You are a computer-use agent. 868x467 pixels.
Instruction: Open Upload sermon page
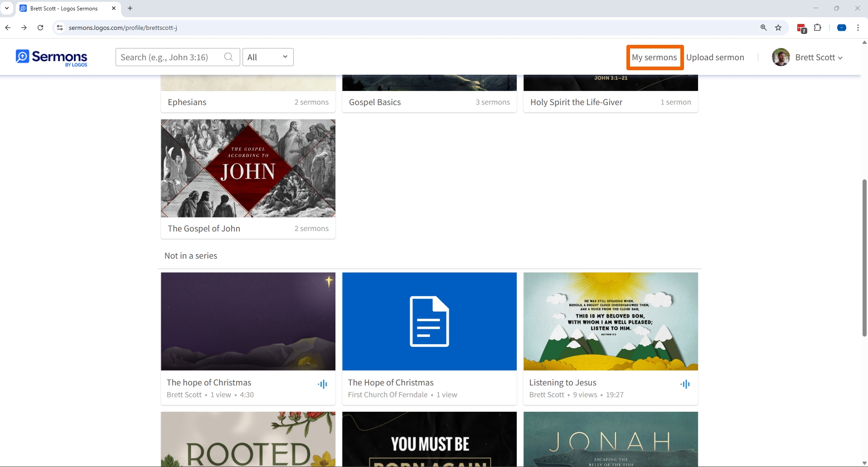coord(715,58)
